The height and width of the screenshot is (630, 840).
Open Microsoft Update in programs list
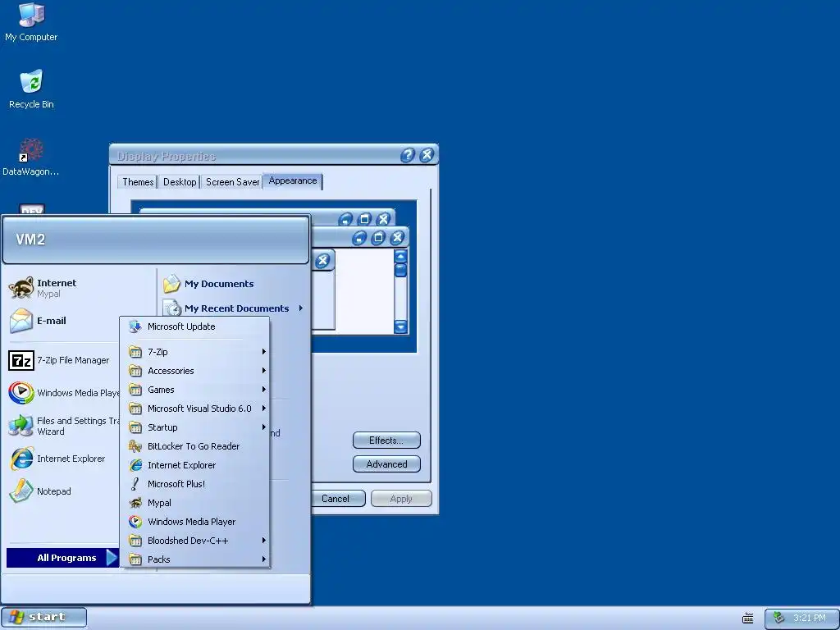coord(195,326)
